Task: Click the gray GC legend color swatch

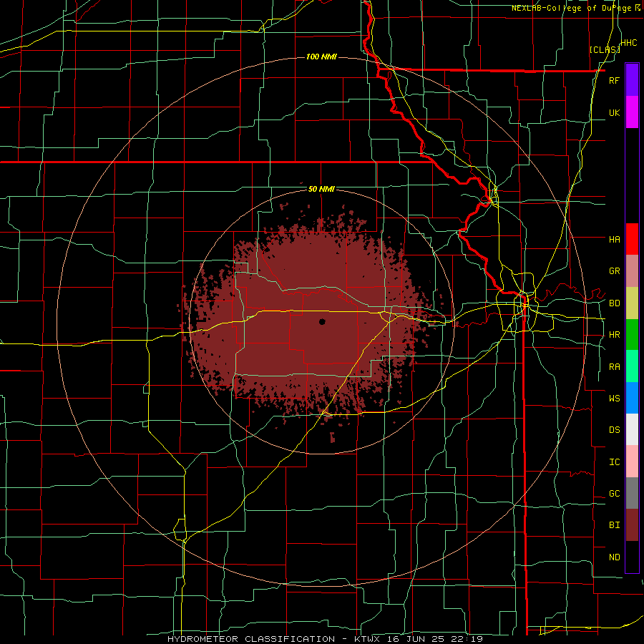Action: (632, 493)
